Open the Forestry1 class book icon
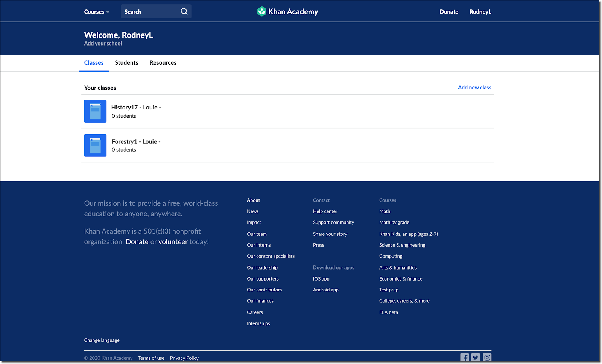The width and height of the screenshot is (602, 364). coord(95,145)
